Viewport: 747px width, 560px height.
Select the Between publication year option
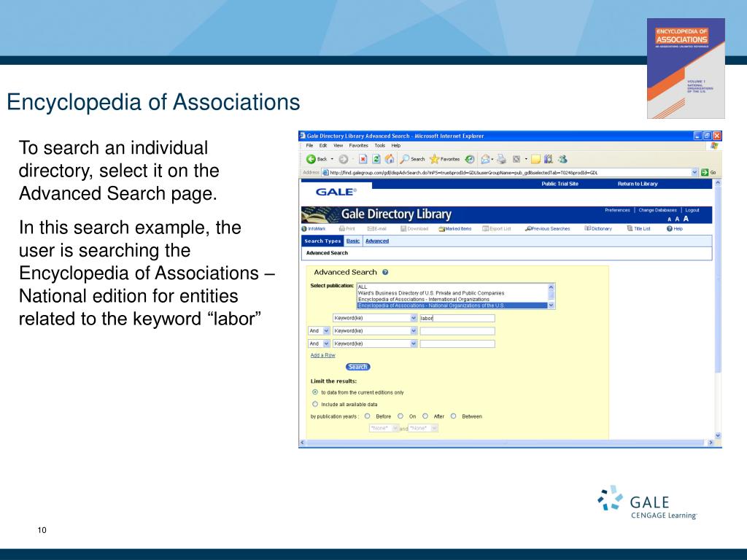pyautogui.click(x=454, y=416)
